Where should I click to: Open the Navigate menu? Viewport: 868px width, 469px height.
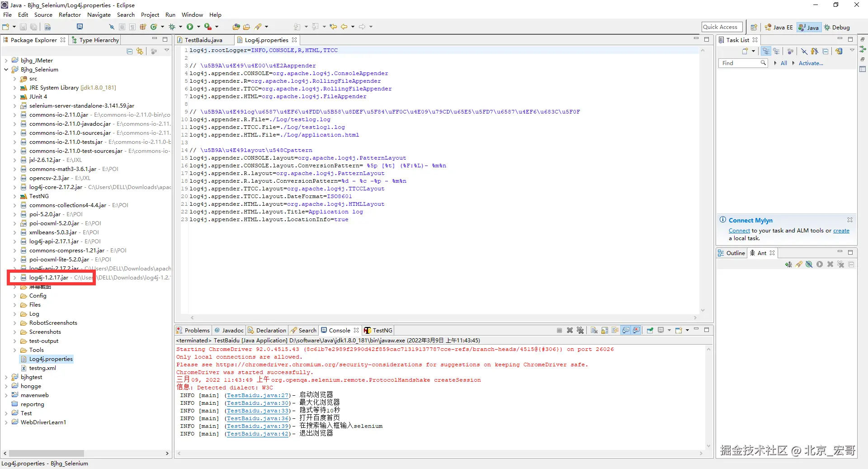tap(99, 15)
